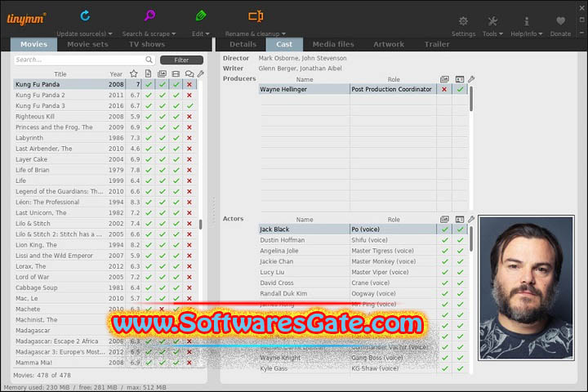
Task: Open Tools dropdown arrow
Action: (x=501, y=33)
